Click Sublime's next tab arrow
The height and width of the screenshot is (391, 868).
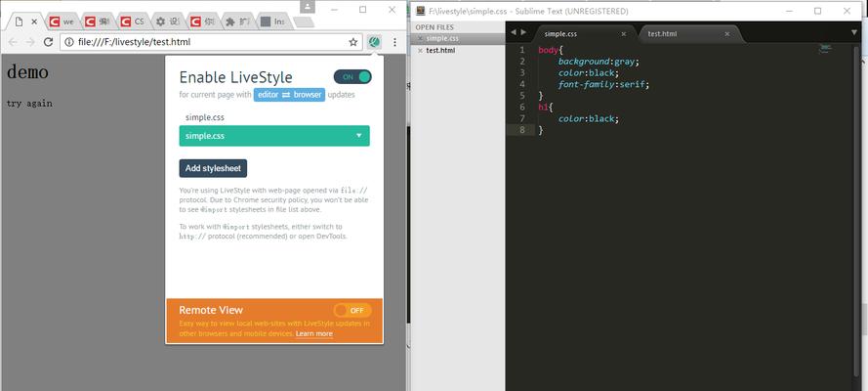pos(523,32)
